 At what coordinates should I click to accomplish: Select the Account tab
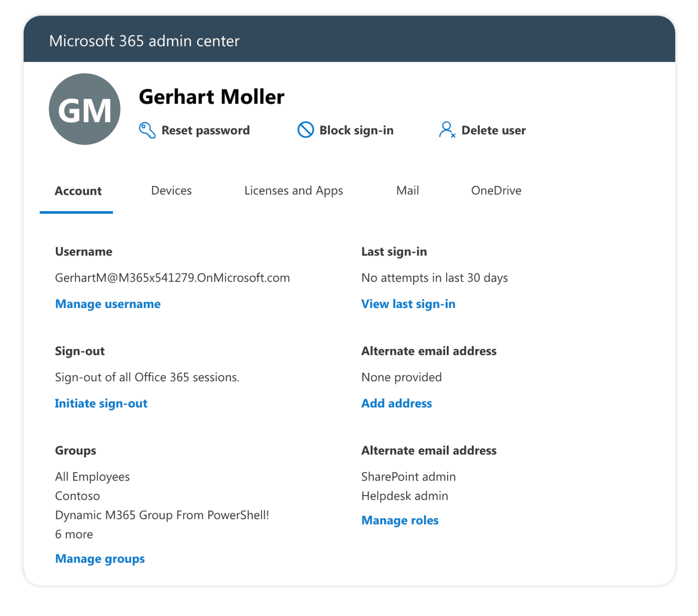pos(78,191)
